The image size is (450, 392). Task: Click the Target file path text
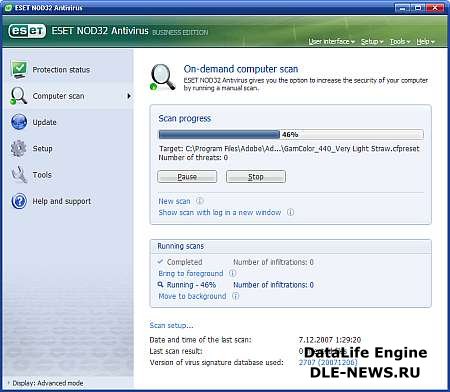click(x=289, y=149)
